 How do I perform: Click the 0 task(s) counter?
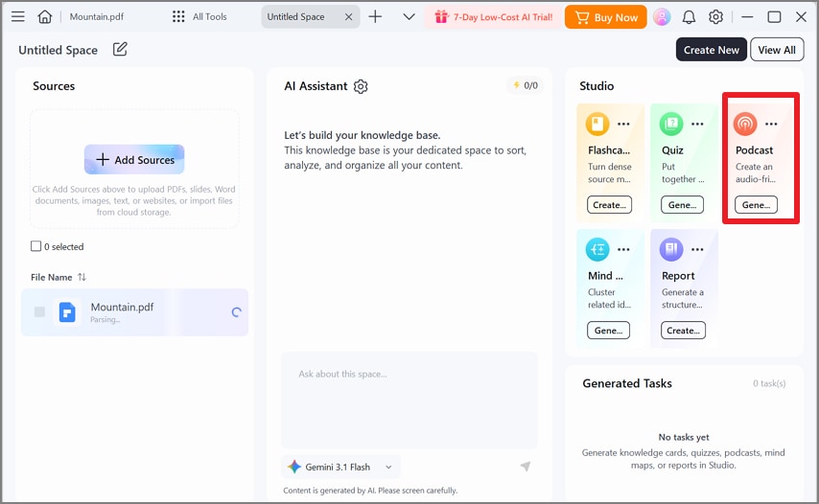769,383
